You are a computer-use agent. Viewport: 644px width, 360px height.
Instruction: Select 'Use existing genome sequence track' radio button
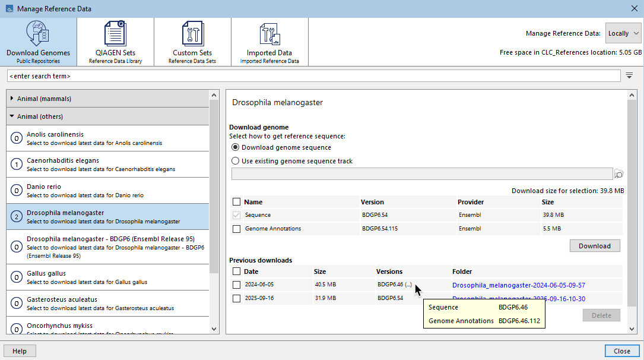pyautogui.click(x=235, y=160)
